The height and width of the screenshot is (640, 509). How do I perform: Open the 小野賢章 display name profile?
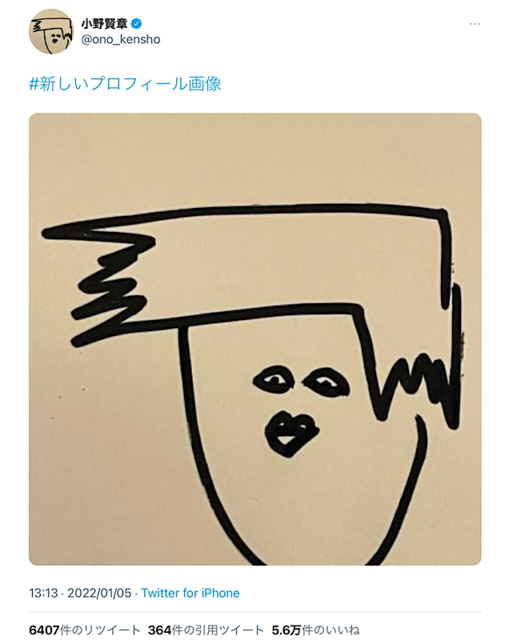104,24
